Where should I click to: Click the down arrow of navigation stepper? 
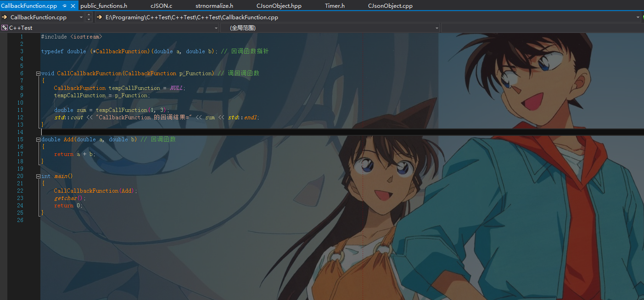click(x=89, y=20)
